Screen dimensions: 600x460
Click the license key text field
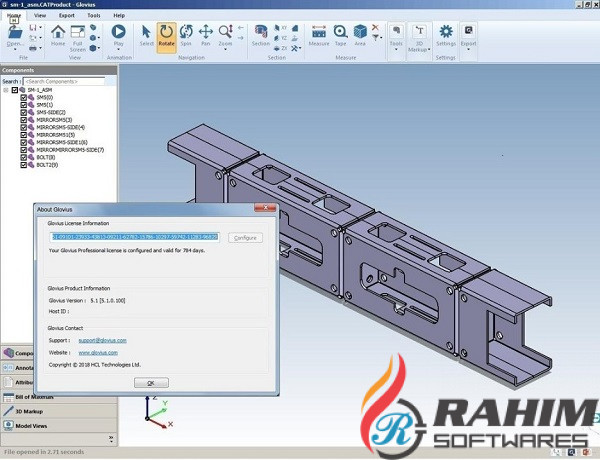tap(135, 237)
